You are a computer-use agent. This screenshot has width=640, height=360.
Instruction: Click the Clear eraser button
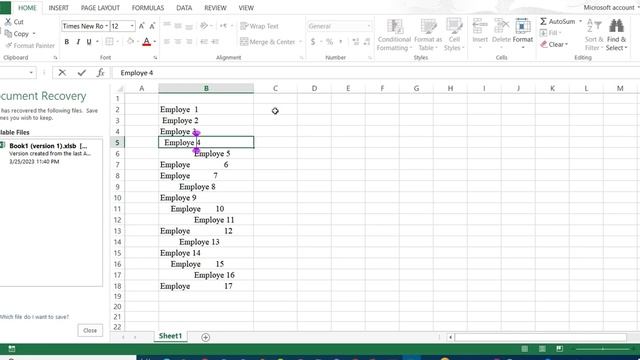point(553,44)
